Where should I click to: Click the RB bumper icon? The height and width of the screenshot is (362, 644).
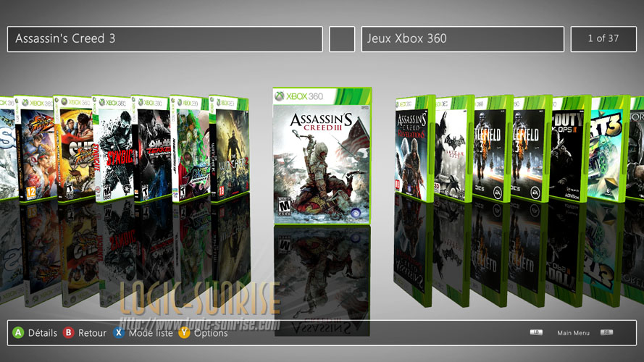[606, 332]
